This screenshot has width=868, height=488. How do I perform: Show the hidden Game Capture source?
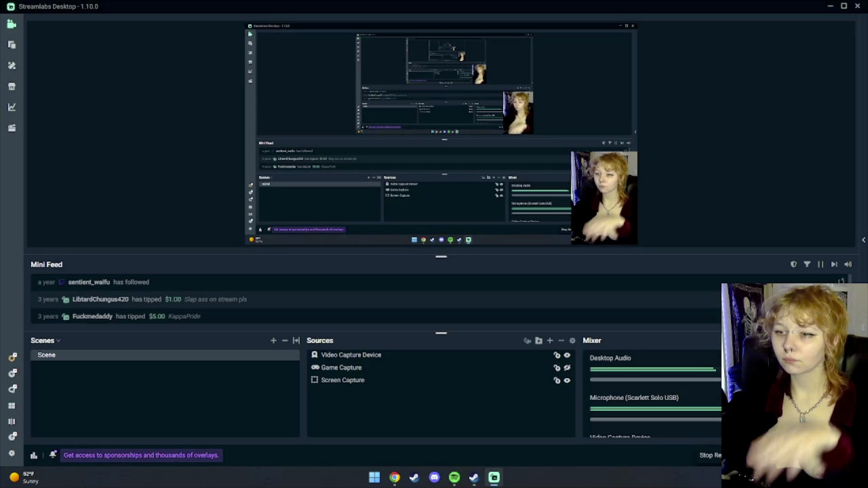(567, 368)
